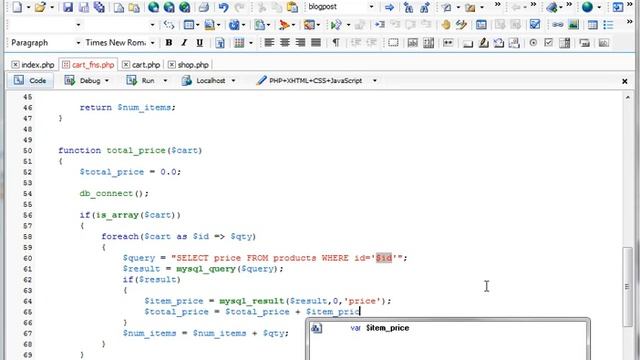
Task: Click the code arrows icon near Run toolbar
Action: coord(169,25)
